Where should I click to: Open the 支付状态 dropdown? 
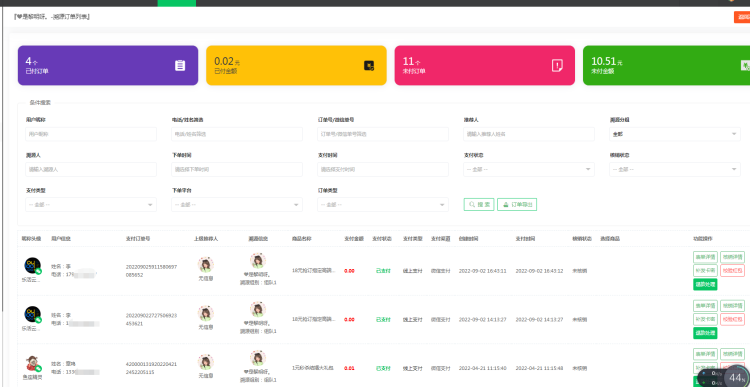[529, 169]
